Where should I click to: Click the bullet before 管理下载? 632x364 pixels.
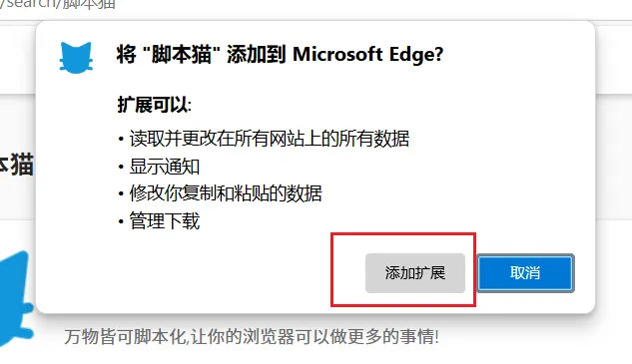click(121, 221)
